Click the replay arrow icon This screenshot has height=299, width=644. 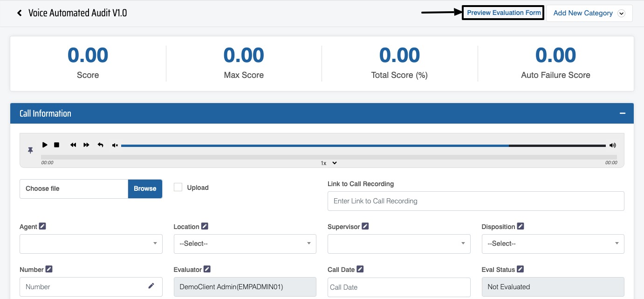pos(100,145)
